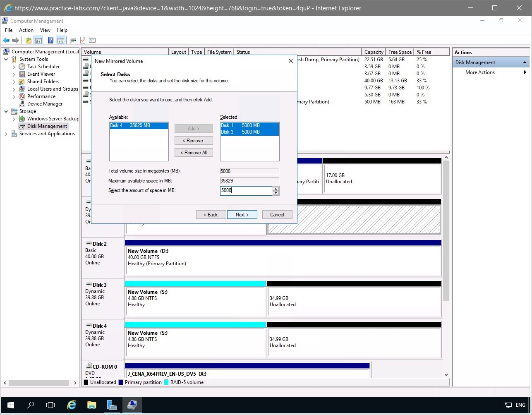Select the Event Viewer tree node
Viewport: 532px width, 415px height.
click(x=41, y=74)
